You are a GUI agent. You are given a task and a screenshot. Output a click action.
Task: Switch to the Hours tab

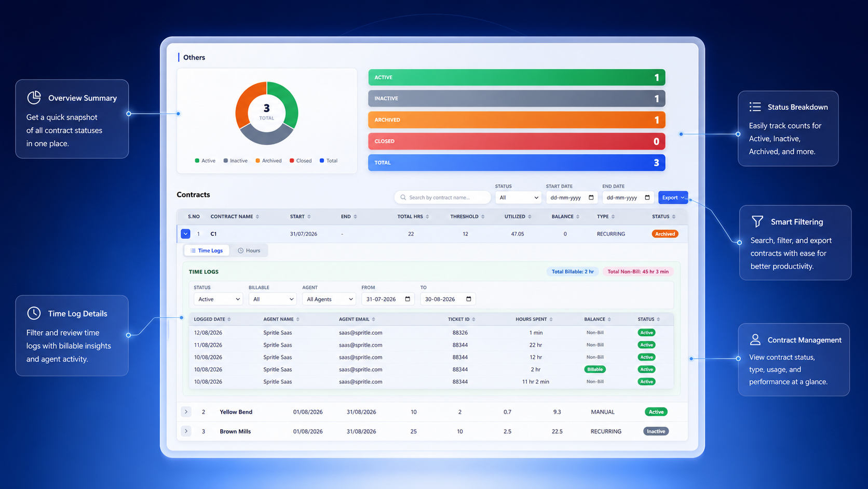(249, 250)
